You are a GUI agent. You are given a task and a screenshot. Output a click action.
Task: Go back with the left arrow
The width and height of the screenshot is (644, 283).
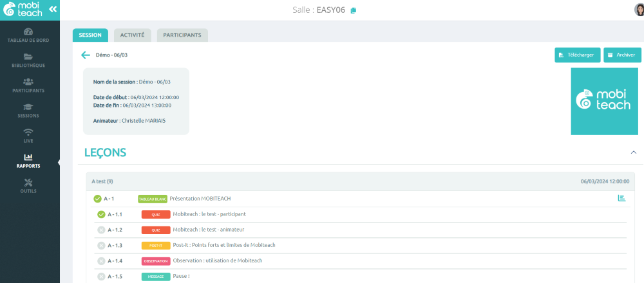tap(86, 55)
